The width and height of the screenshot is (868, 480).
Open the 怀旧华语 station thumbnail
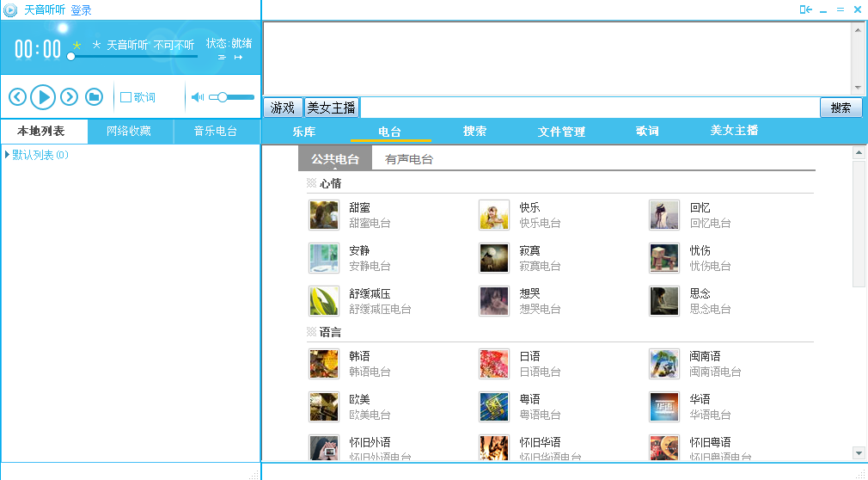(494, 447)
